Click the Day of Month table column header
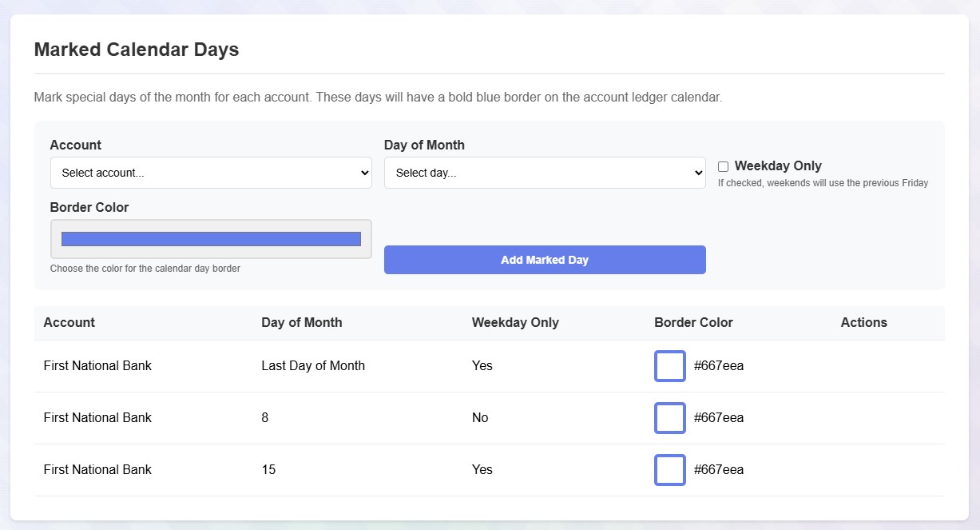Screen dimensions: 980x530 pyautogui.click(x=302, y=323)
